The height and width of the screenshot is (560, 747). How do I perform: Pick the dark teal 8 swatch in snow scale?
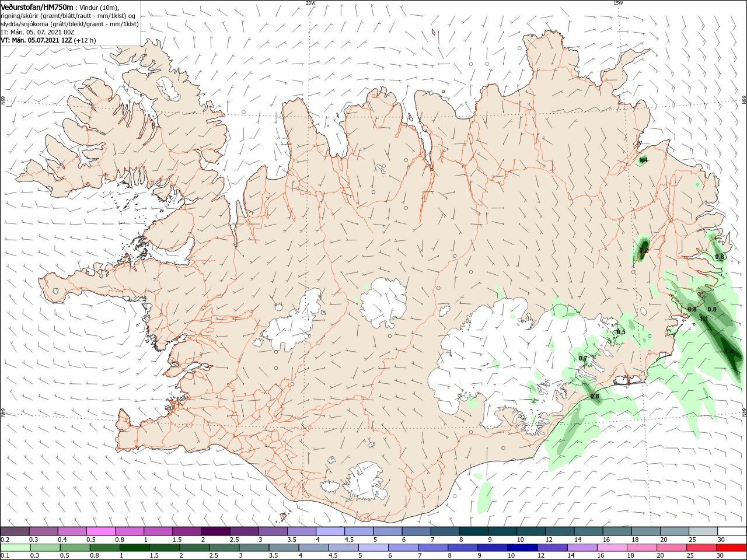474,531
